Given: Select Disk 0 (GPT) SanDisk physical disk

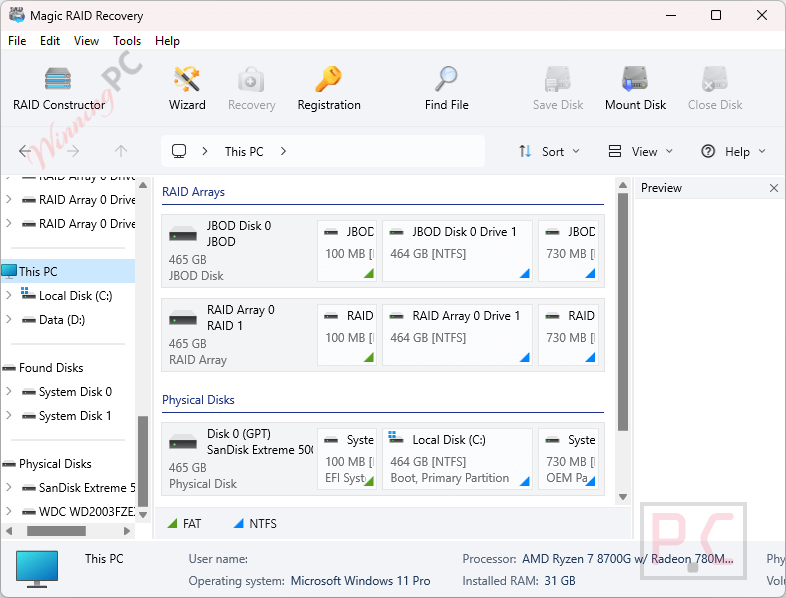Looking at the screenshot, I should click(x=239, y=459).
